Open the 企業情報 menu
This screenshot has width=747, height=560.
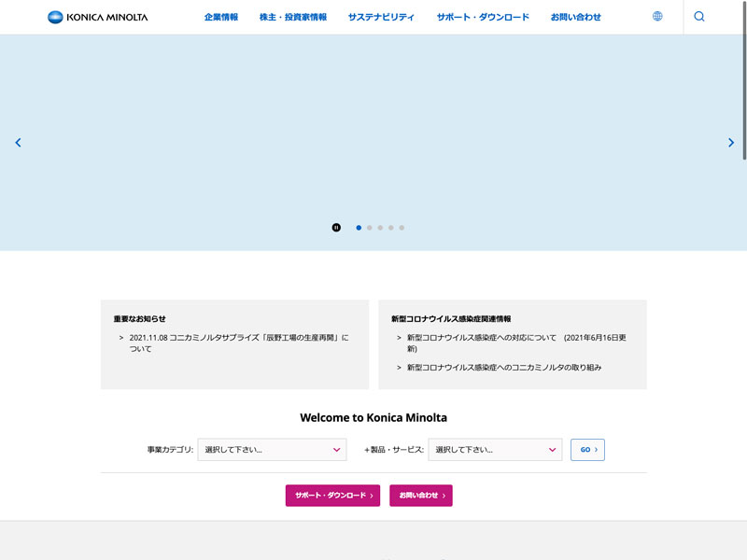[221, 17]
